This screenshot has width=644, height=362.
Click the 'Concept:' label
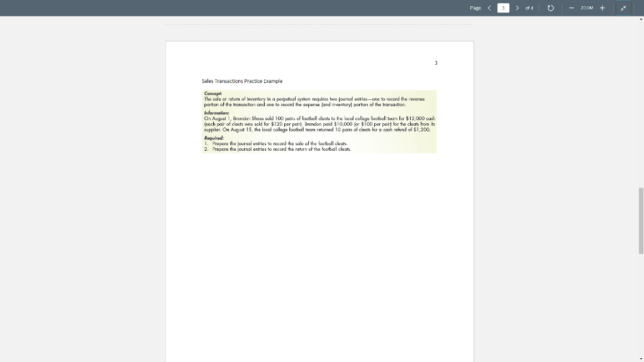coord(213,94)
